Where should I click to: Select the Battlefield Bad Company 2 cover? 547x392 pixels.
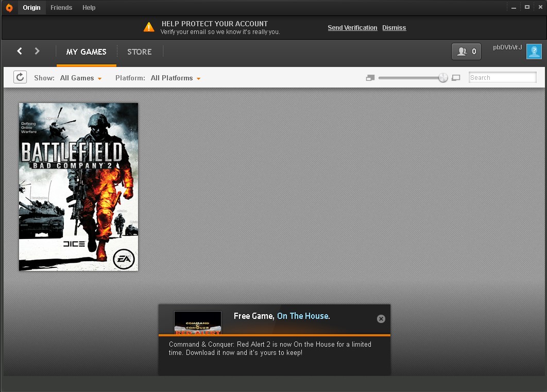[78, 187]
